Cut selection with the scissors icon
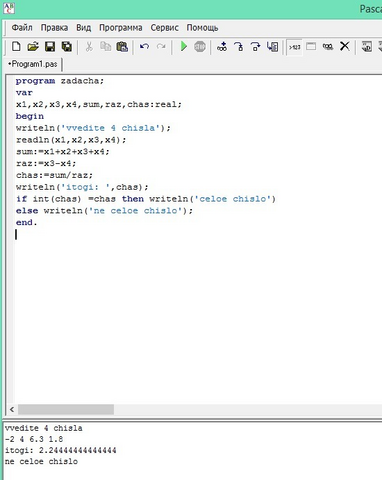The height and width of the screenshot is (480, 382). (89, 47)
